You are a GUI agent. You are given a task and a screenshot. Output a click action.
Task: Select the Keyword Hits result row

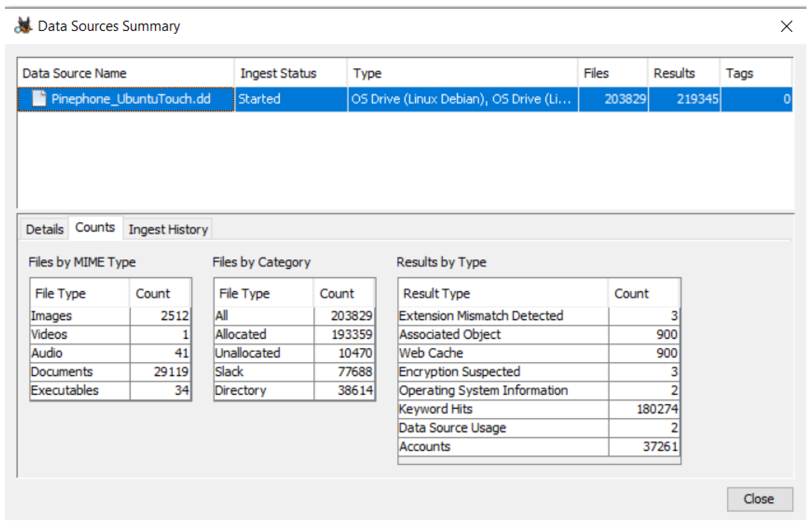pos(539,409)
